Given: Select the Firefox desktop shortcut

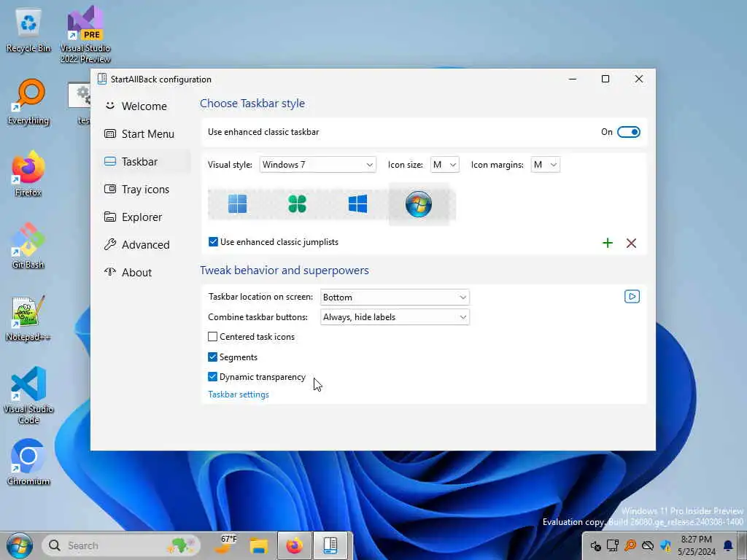Looking at the screenshot, I should (x=28, y=174).
